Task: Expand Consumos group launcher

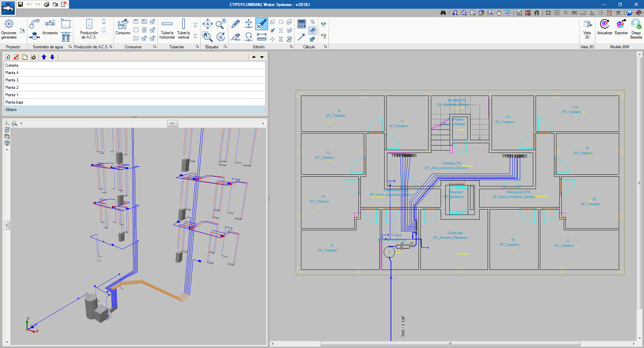Action: tap(155, 47)
